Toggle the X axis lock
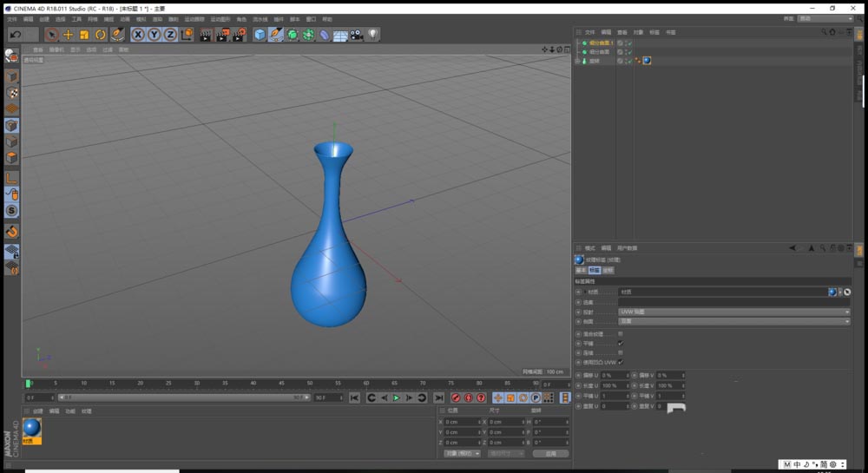This screenshot has height=473, width=868. point(138,35)
